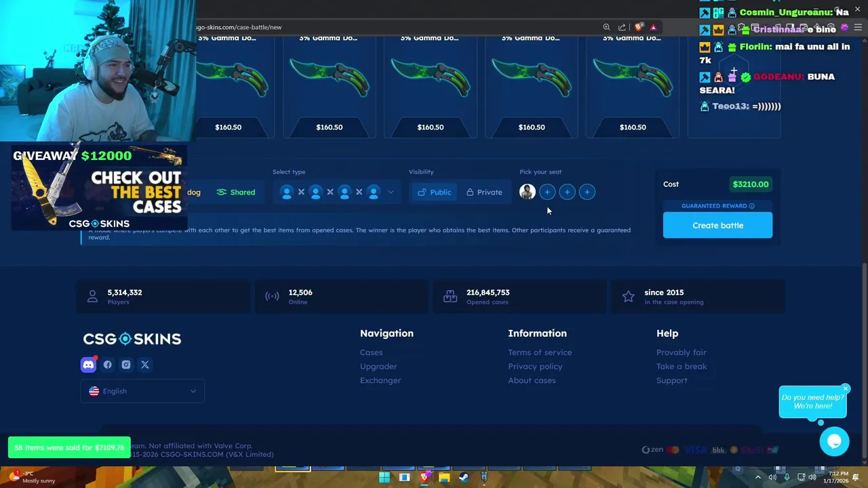Image resolution: width=868 pixels, height=488 pixels.
Task: Open the Take a break link
Action: pos(682,367)
